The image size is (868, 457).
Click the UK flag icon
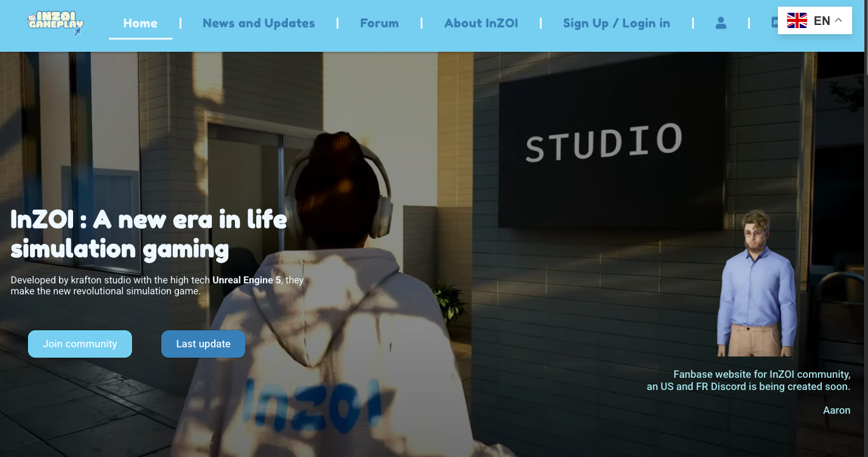point(797,21)
